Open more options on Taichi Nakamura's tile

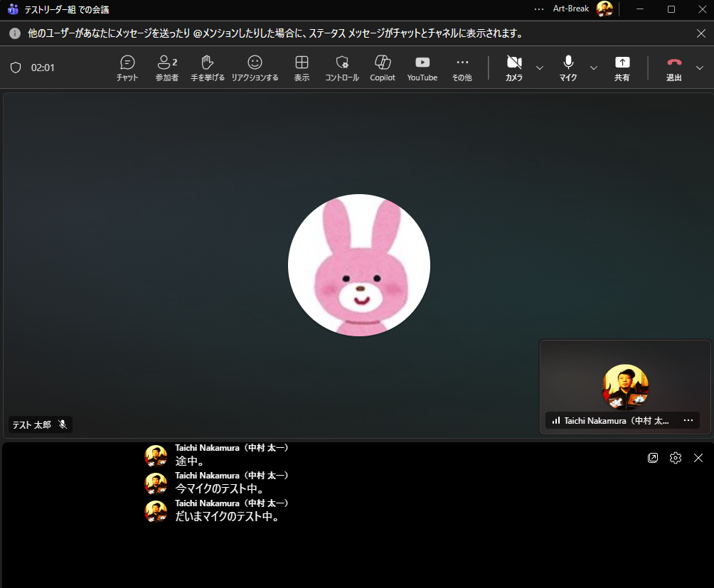click(x=688, y=420)
